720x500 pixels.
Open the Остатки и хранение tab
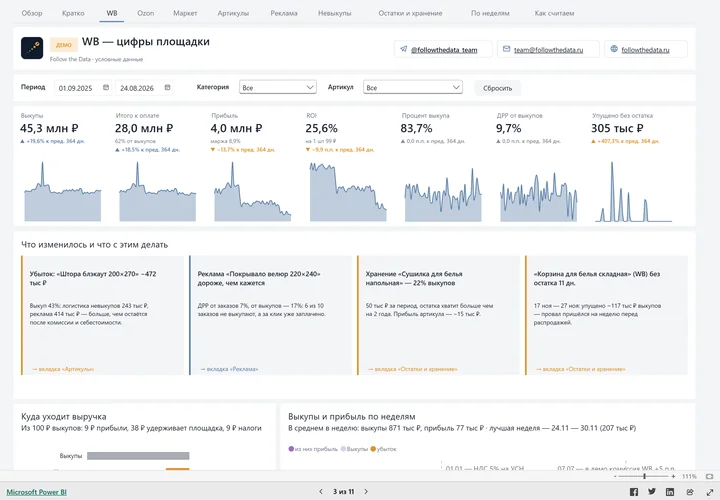410,13
